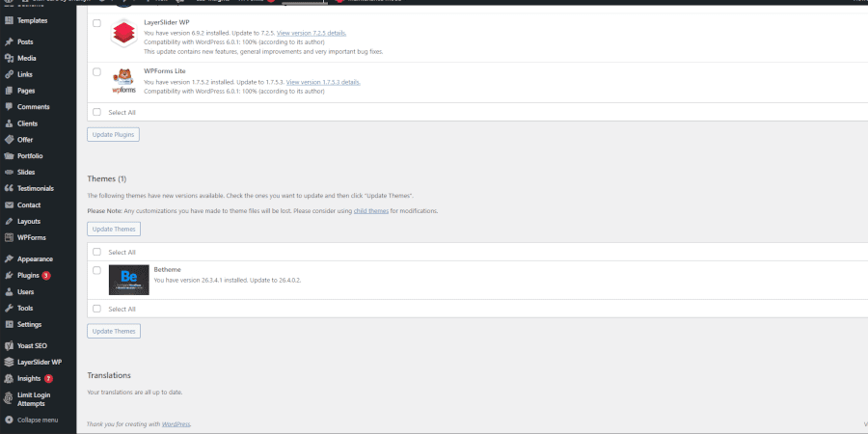
Task: Click the Clients person icon
Action: click(x=9, y=123)
